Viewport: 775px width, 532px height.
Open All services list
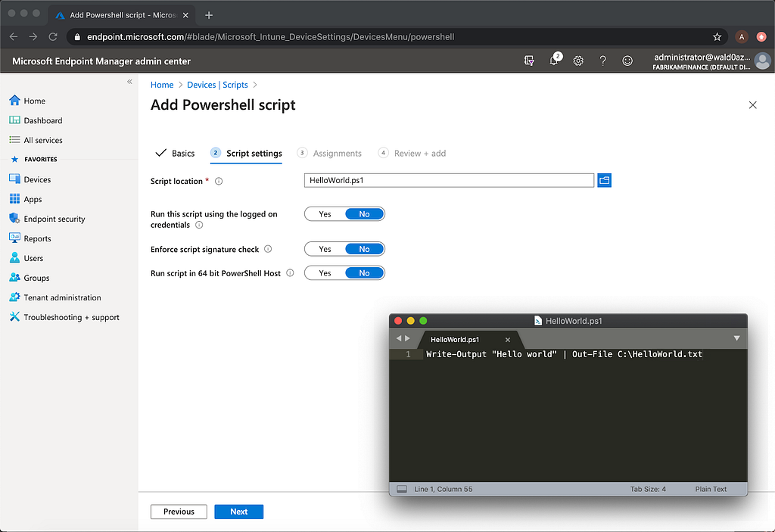(36, 141)
